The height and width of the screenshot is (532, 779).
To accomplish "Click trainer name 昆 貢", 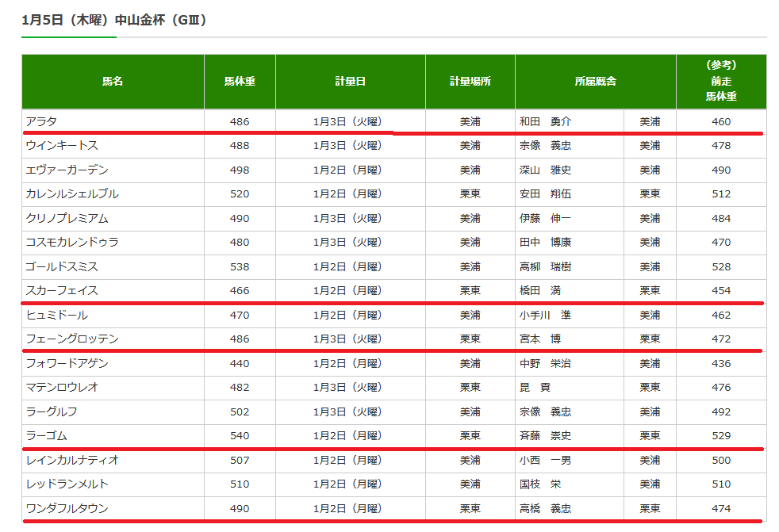I will (x=535, y=388).
